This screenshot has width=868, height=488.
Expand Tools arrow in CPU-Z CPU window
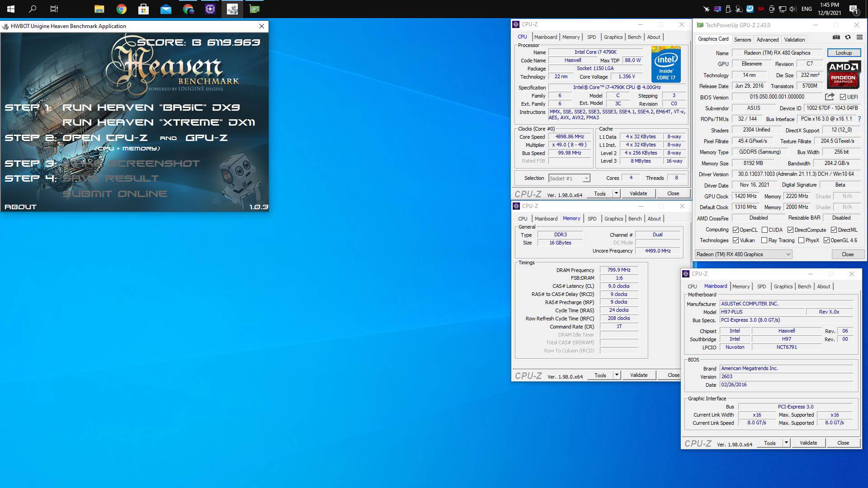point(616,193)
